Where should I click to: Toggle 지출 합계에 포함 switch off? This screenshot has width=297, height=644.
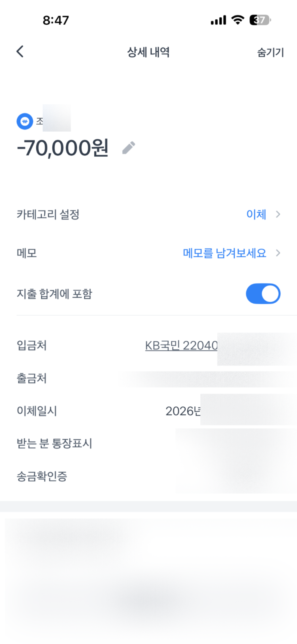pyautogui.click(x=263, y=294)
